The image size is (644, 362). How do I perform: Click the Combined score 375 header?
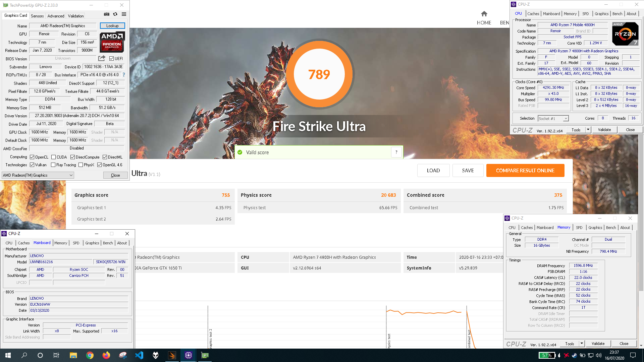485,195
